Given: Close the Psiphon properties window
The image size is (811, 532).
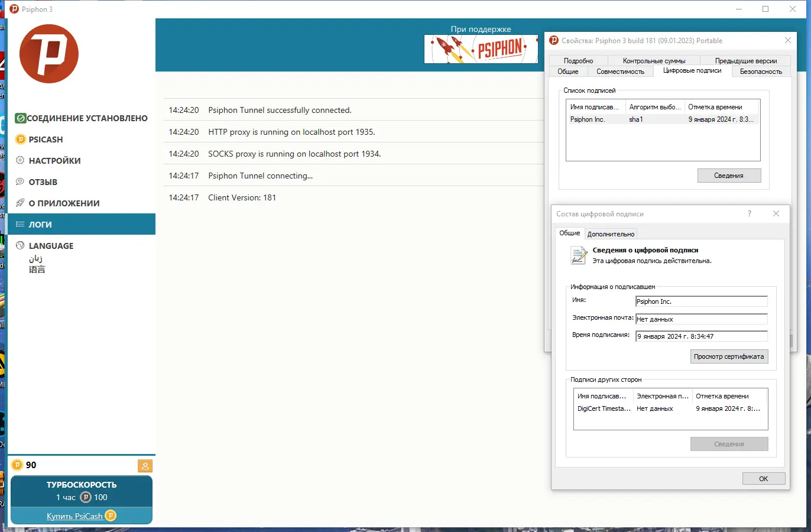Looking at the screenshot, I should [787, 40].
